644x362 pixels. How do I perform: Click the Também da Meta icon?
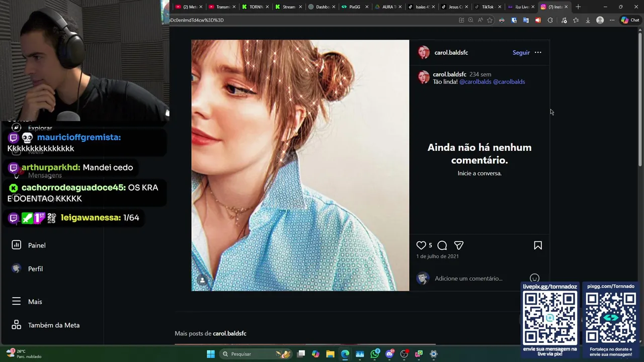pyautogui.click(x=17, y=325)
